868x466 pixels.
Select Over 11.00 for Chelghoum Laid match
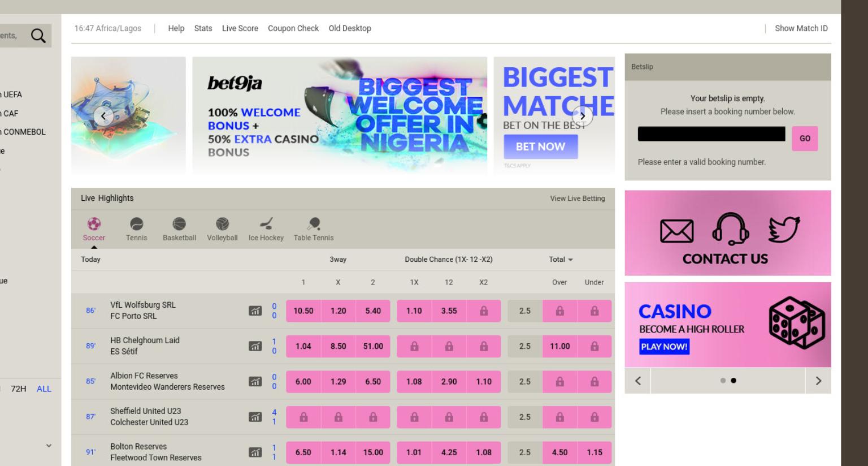tap(559, 346)
